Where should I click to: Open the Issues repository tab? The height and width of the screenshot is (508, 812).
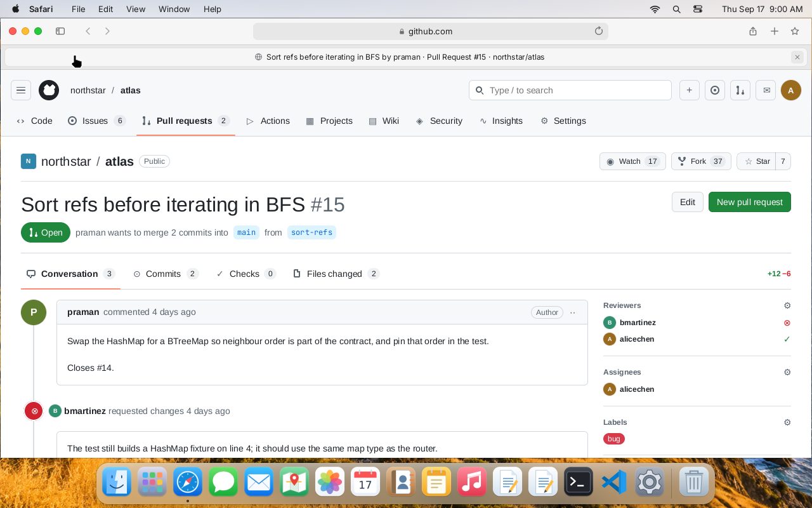pyautogui.click(x=96, y=121)
